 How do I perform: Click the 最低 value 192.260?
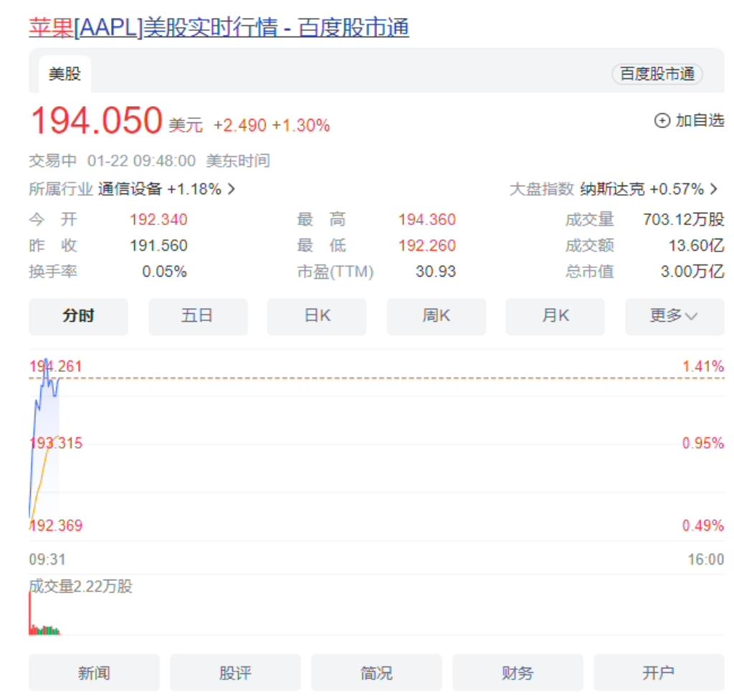pos(427,245)
